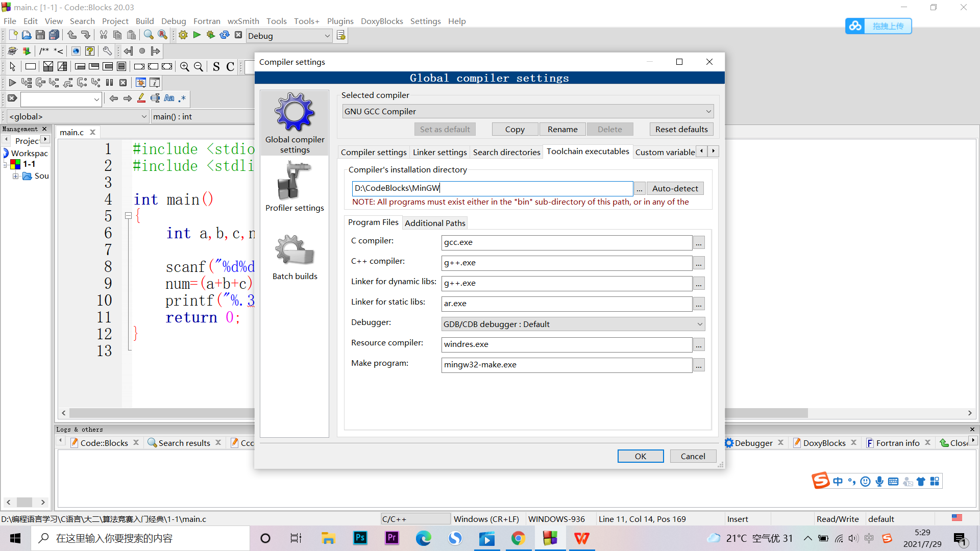Image resolution: width=980 pixels, height=551 pixels.
Task: Select Global compiler settings sidebar icon
Action: (295, 123)
